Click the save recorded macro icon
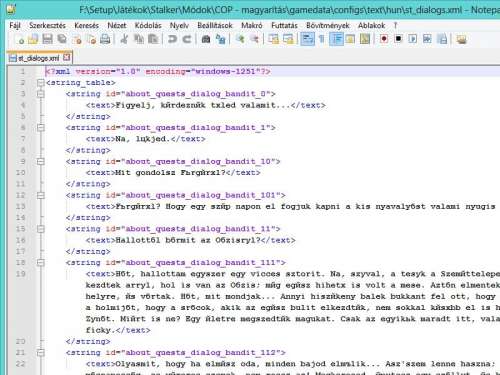The image size is (500, 375). 442,39
